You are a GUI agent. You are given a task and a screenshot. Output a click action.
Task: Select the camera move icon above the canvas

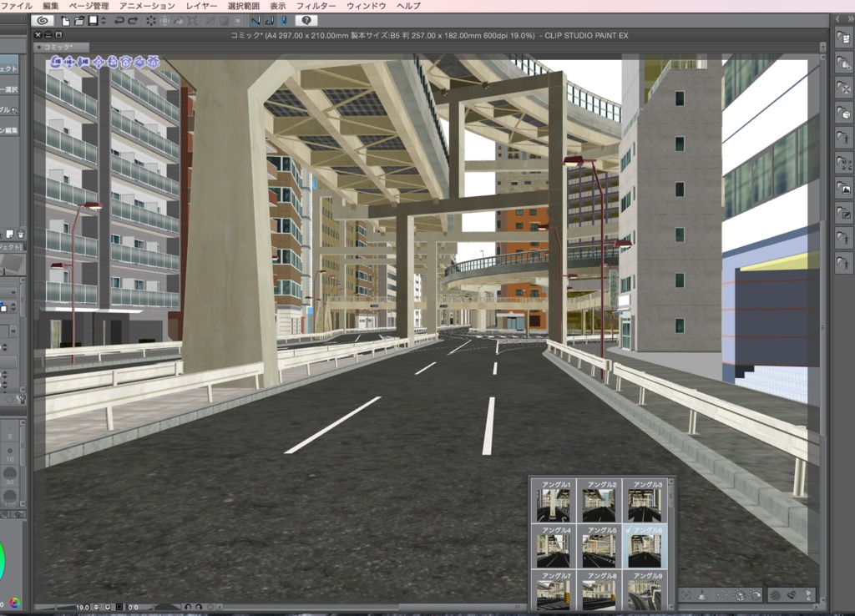pos(69,63)
